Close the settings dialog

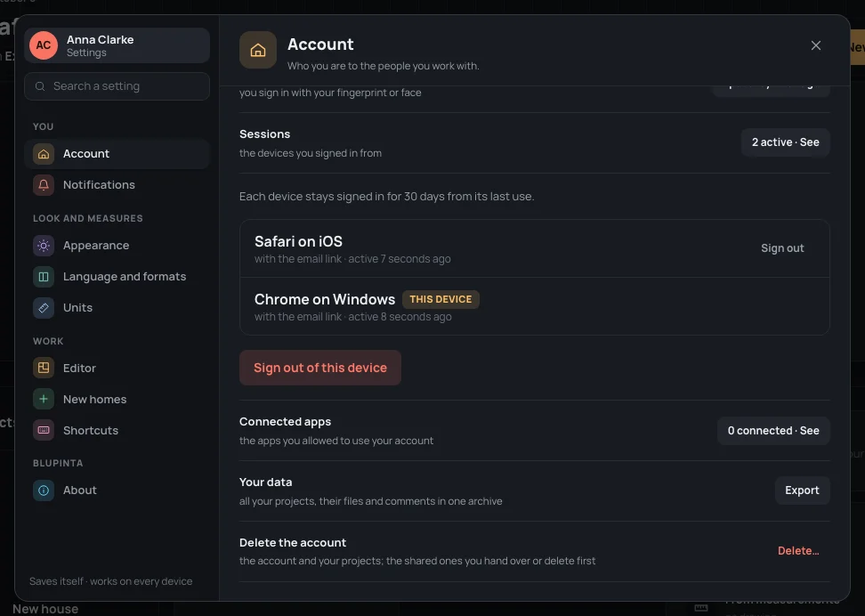point(816,45)
